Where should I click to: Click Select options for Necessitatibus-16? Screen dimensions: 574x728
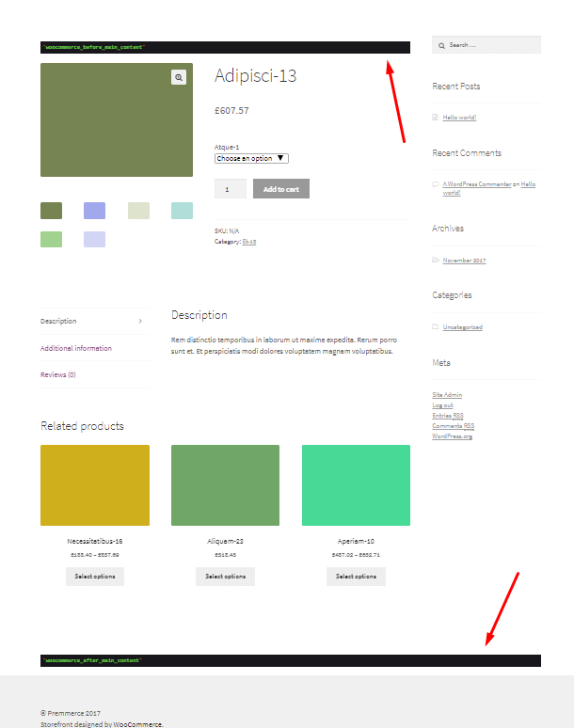(x=95, y=577)
